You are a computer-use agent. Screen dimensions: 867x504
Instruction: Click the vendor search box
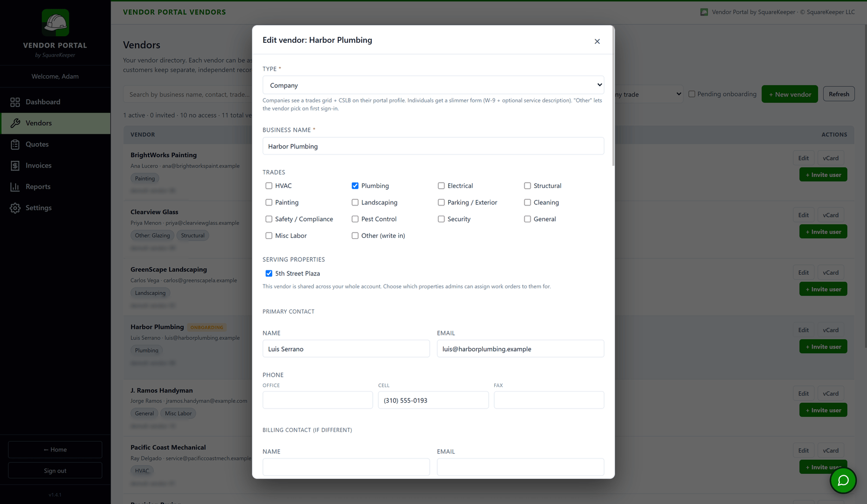pos(187,94)
